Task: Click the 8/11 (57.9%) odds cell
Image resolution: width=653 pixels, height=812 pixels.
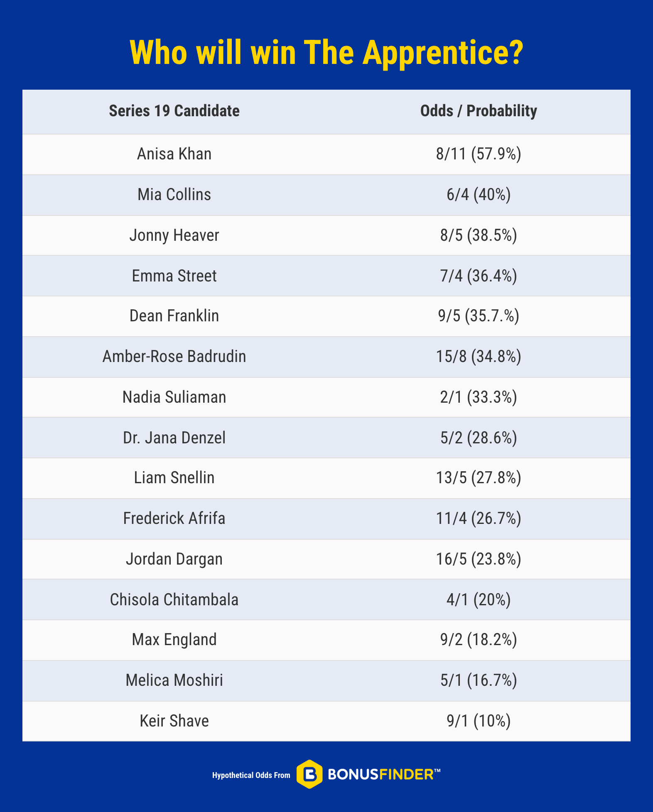Action: click(479, 154)
